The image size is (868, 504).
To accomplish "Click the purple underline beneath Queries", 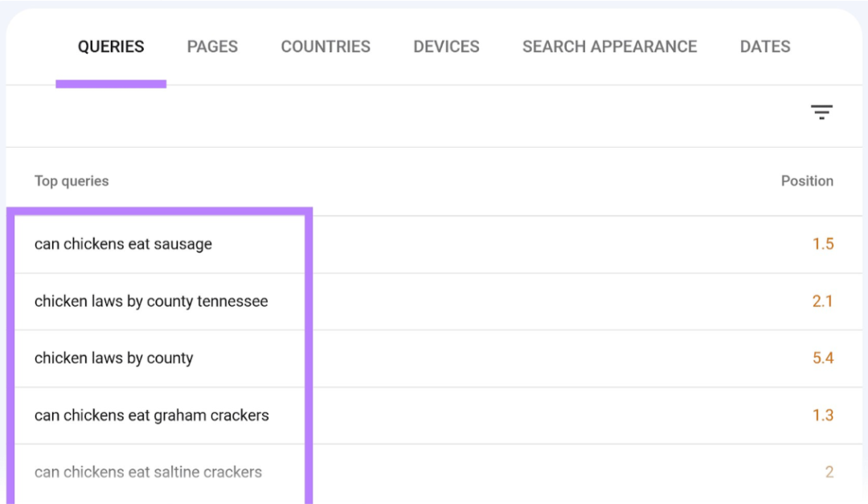I will 111,84.
